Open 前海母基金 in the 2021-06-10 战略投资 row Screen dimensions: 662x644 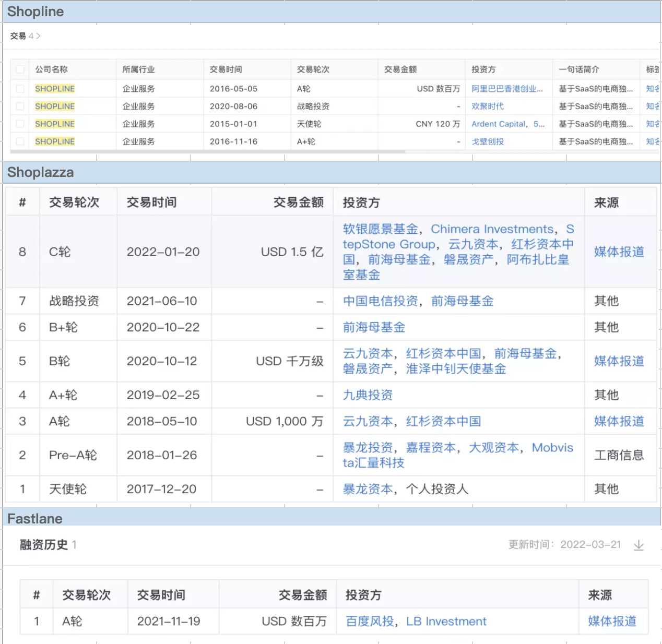(x=463, y=301)
